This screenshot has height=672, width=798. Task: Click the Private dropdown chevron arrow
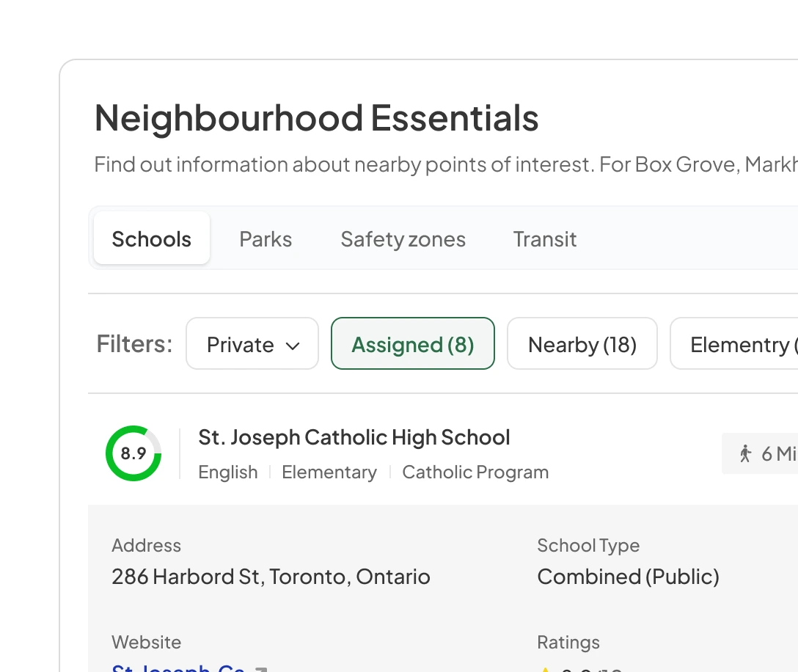point(293,346)
